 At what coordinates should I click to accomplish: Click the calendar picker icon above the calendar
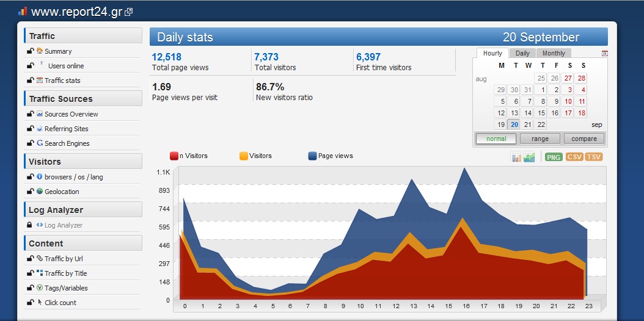[x=604, y=54]
